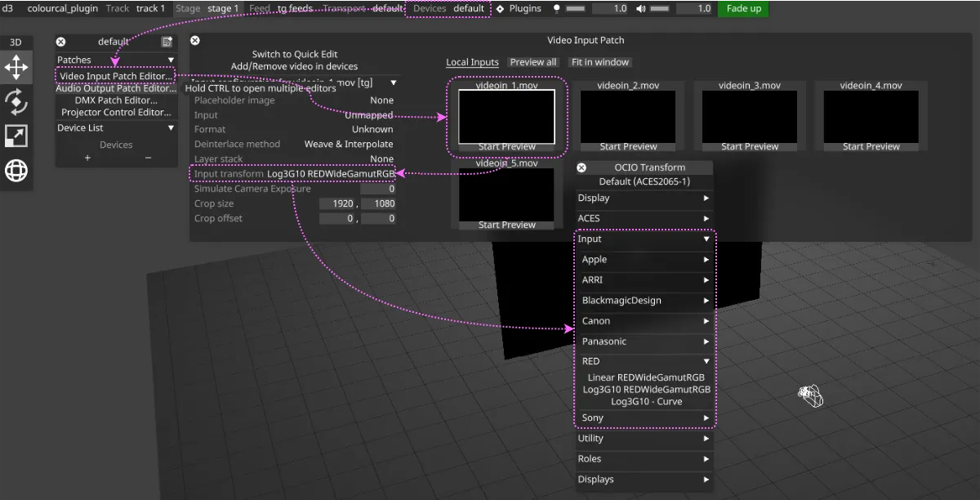980x500 pixels.
Task: Select the move tool in left sidebar
Action: [x=16, y=66]
